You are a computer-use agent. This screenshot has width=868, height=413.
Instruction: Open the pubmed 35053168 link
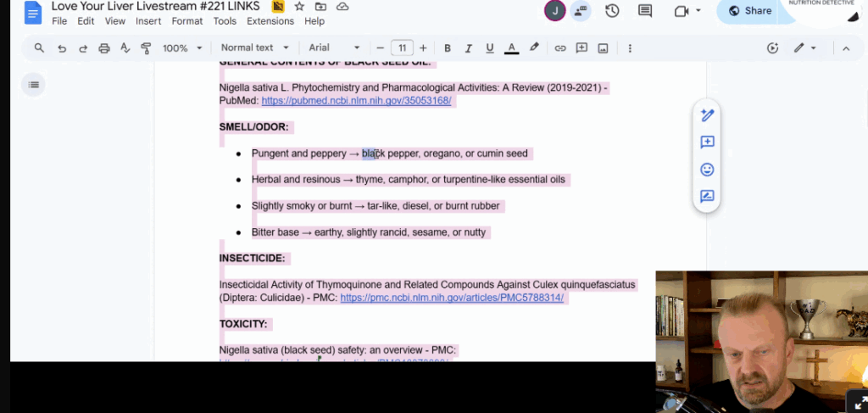click(x=356, y=101)
